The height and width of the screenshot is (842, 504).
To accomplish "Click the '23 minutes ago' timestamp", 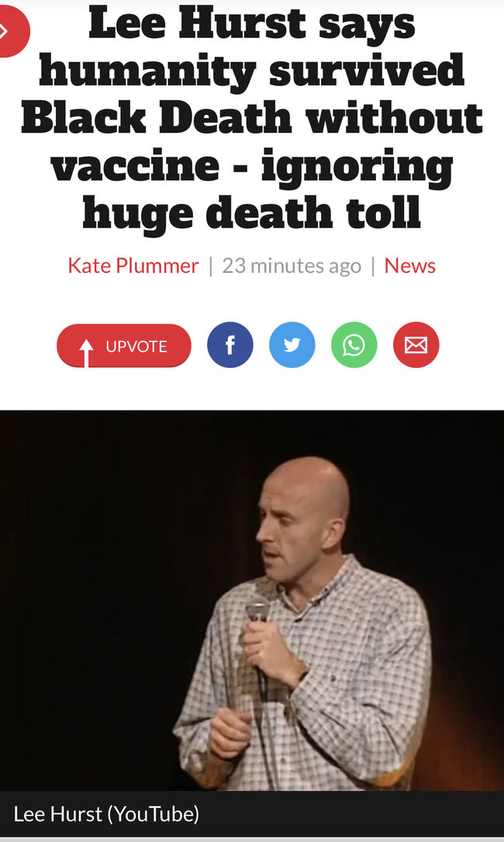I will tap(292, 266).
